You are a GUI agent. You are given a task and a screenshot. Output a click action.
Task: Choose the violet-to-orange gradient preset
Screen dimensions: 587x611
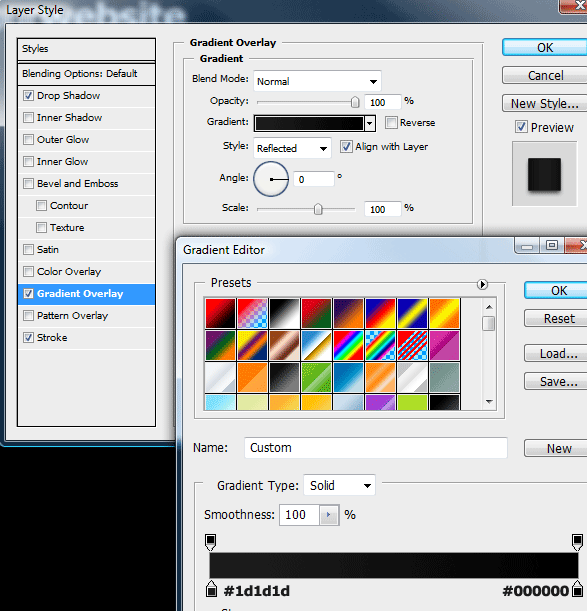348,313
